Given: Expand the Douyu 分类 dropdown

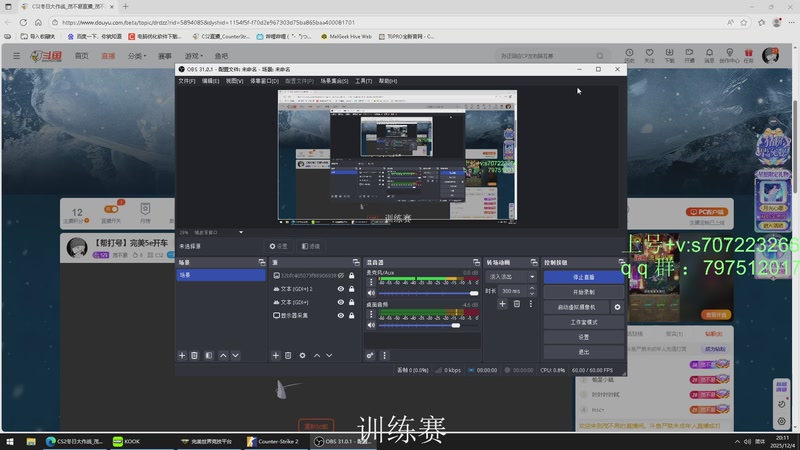Looking at the screenshot, I should [x=137, y=56].
